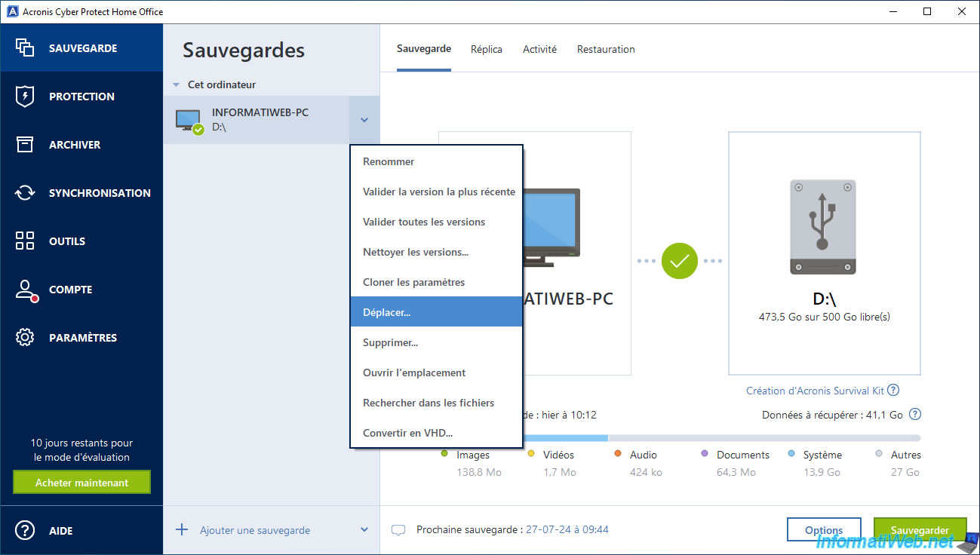Click the 27-07-24 à 09:44 schedule link

pyautogui.click(x=567, y=529)
